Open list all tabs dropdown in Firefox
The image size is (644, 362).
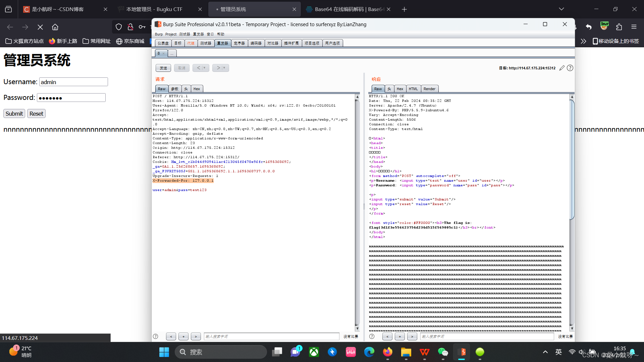tap(561, 9)
